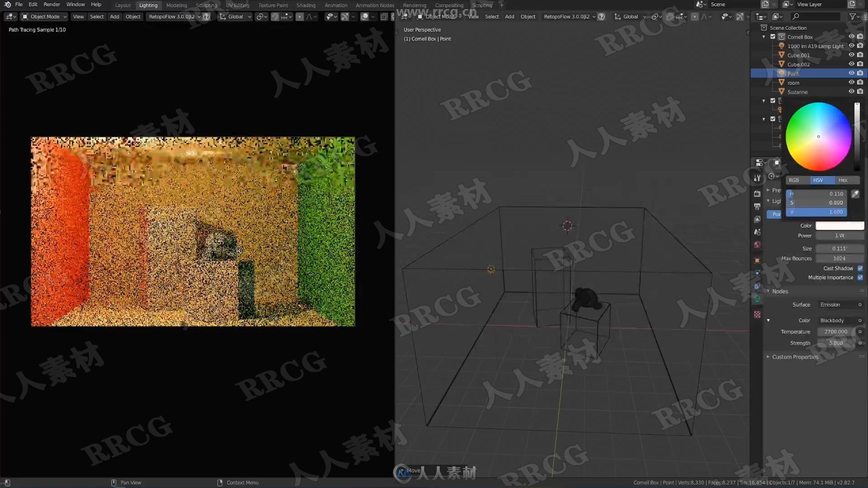Click the Lighting workspace tab
This screenshot has height=488, width=868.
tap(148, 5)
